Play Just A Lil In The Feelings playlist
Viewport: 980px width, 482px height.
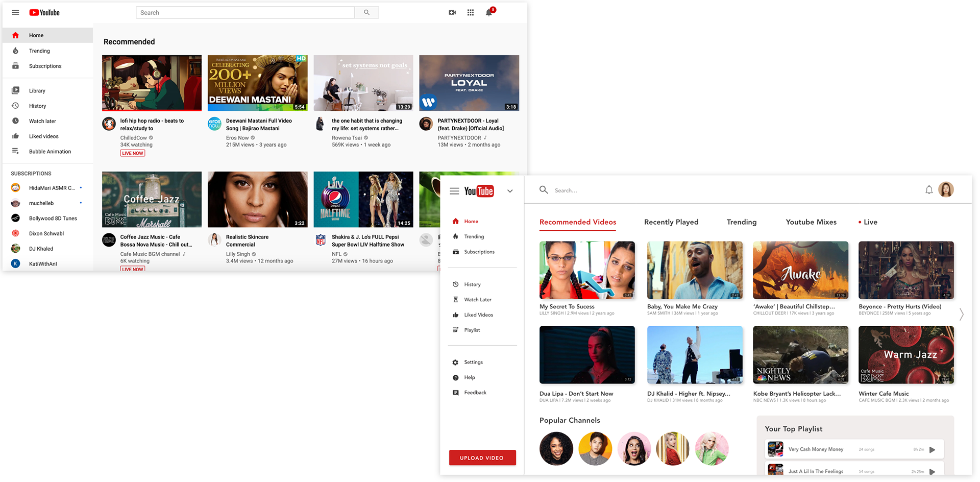[932, 472]
